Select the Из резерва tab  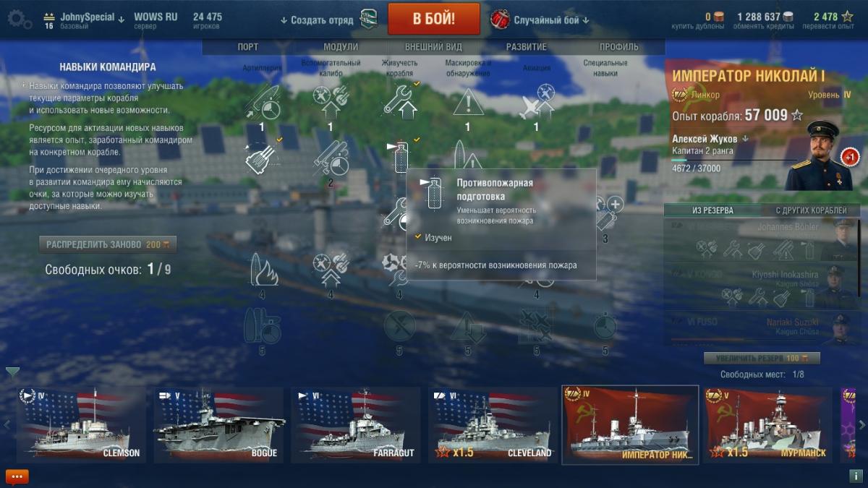[712, 210]
